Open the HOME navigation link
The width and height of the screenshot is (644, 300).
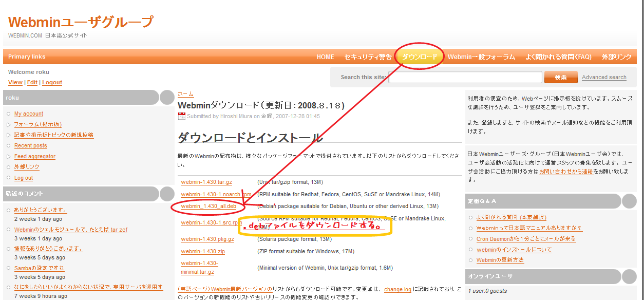pos(325,57)
